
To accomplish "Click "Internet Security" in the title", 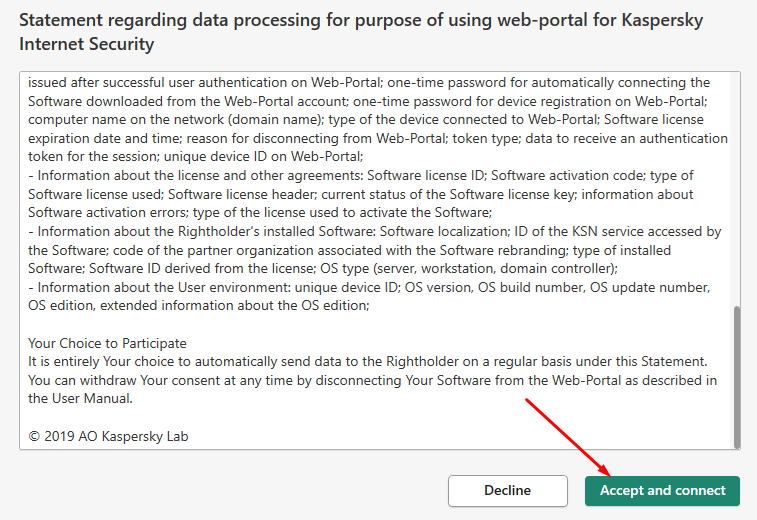I will 86,44.
